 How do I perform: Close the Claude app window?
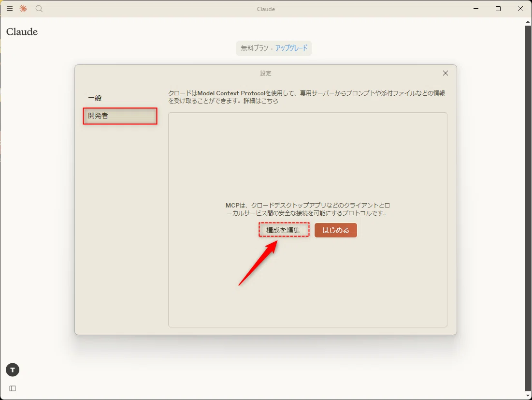point(520,9)
